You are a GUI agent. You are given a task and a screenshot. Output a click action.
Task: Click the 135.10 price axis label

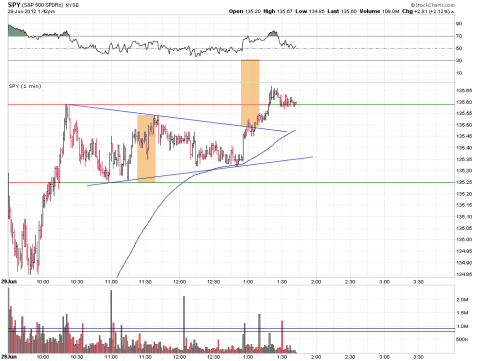pyautogui.click(x=464, y=217)
